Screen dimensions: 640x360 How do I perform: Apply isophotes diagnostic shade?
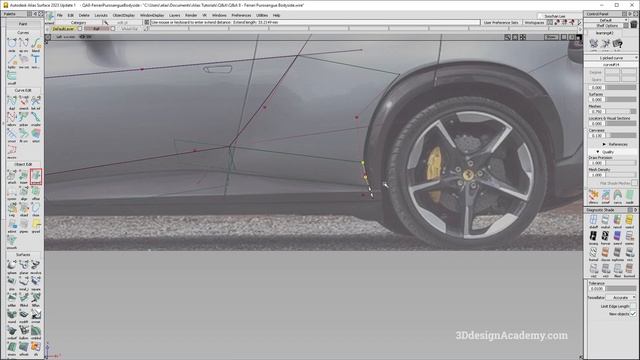click(x=618, y=254)
